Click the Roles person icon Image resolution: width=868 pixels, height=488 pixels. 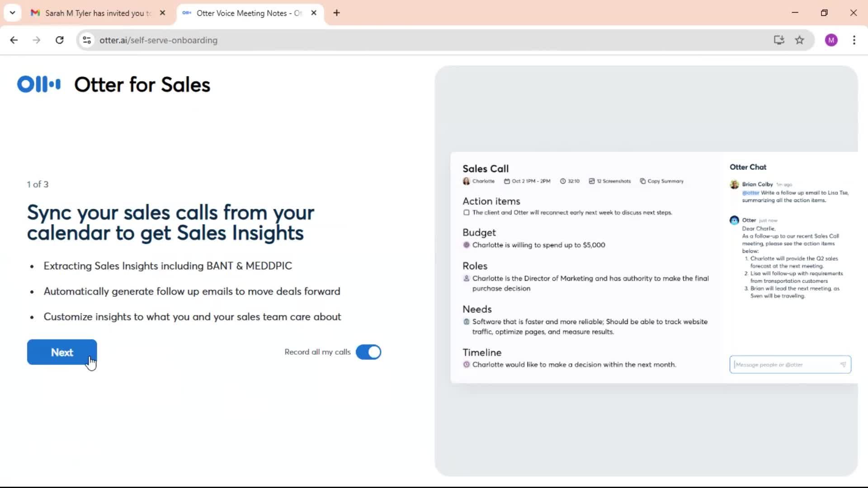click(x=467, y=278)
